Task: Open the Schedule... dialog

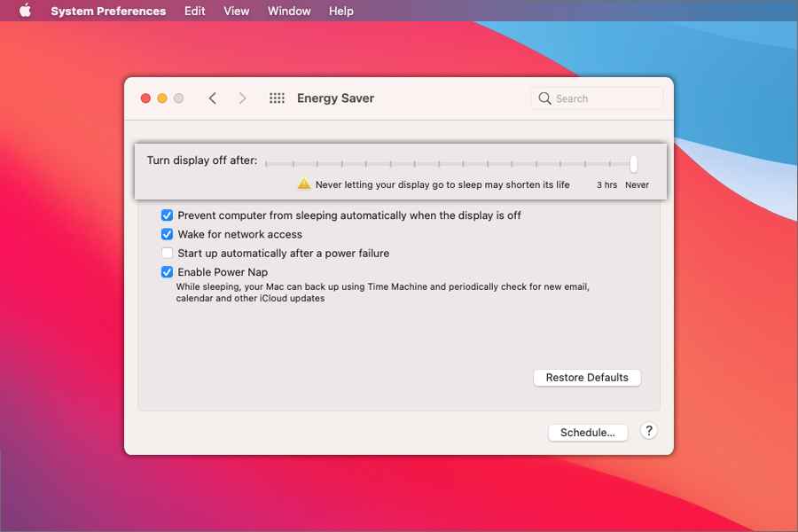Action: pos(588,433)
